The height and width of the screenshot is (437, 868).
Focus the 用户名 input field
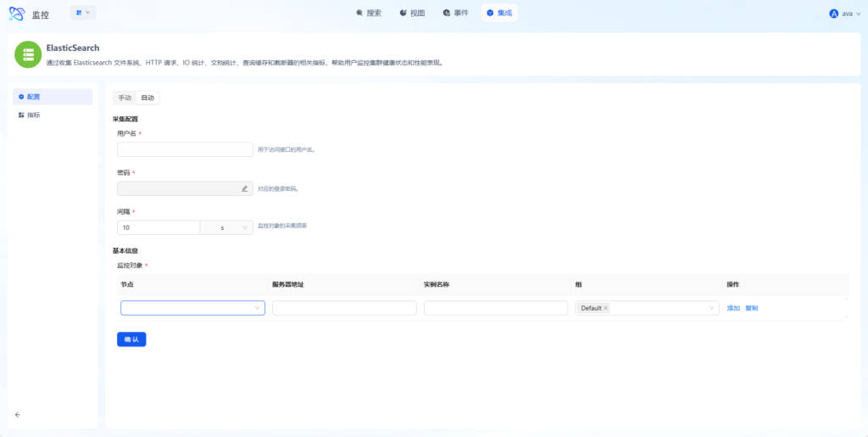point(185,149)
